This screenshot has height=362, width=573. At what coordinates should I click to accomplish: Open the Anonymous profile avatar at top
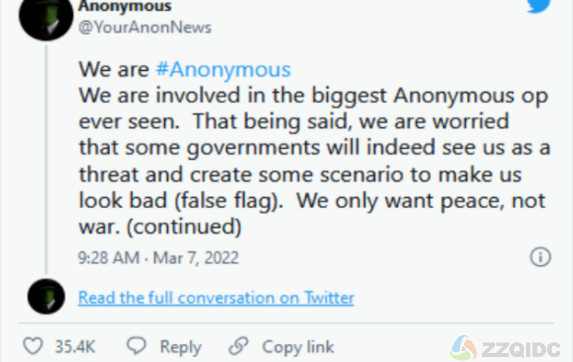46,18
